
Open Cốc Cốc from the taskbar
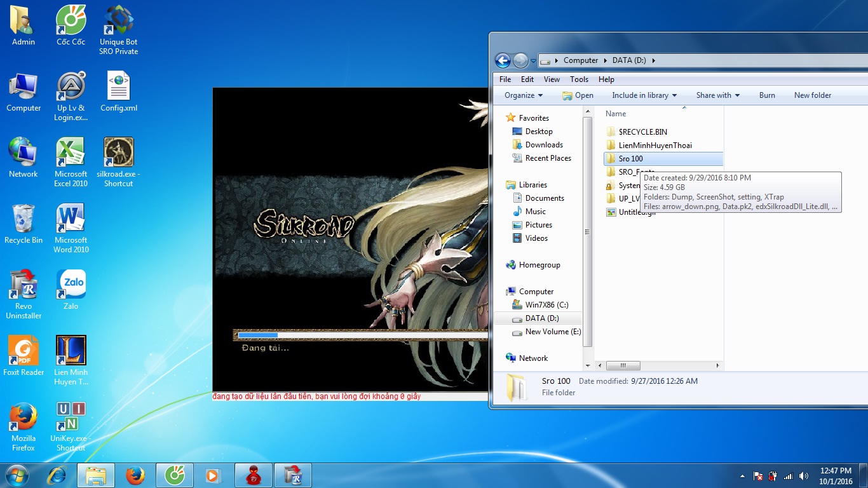174,475
